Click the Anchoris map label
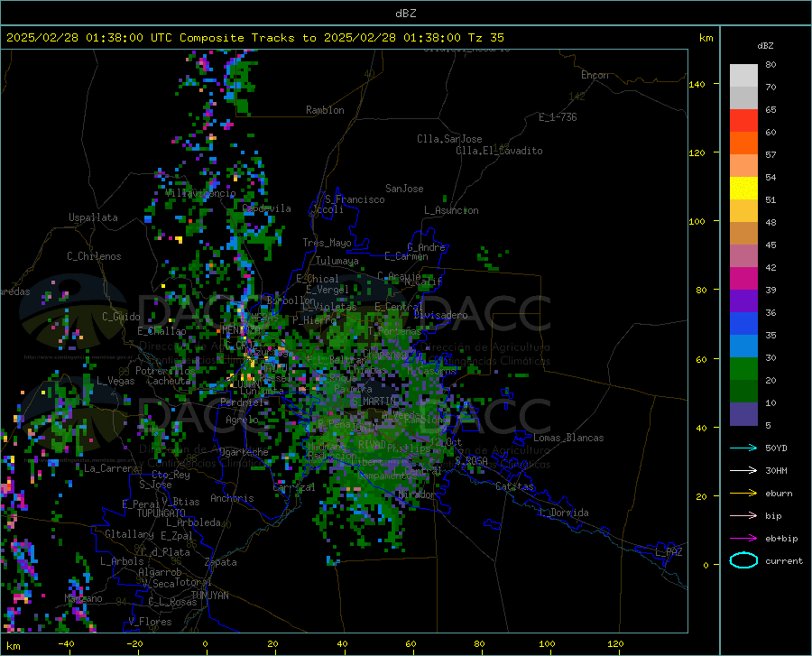Viewport: 812px width, 656px height. [x=232, y=498]
